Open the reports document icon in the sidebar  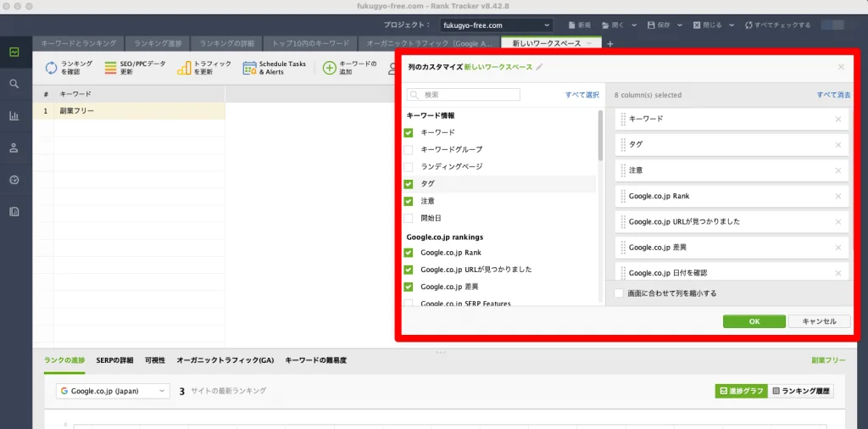[14, 211]
